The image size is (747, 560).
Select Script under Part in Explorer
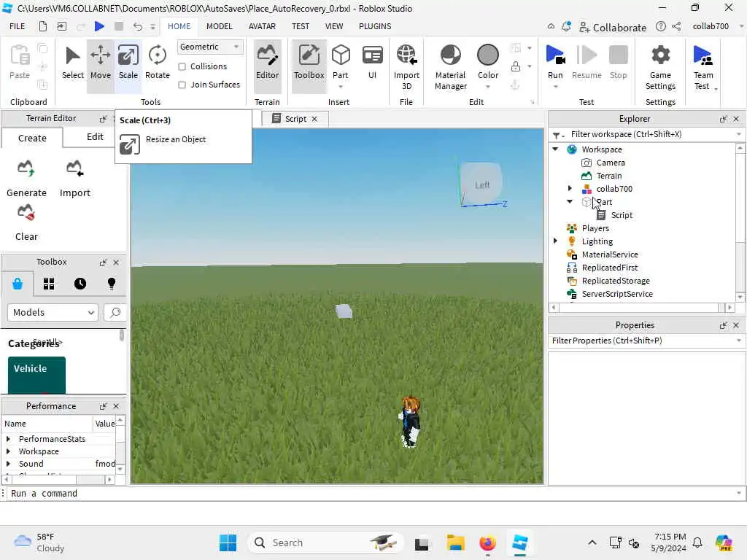click(622, 215)
